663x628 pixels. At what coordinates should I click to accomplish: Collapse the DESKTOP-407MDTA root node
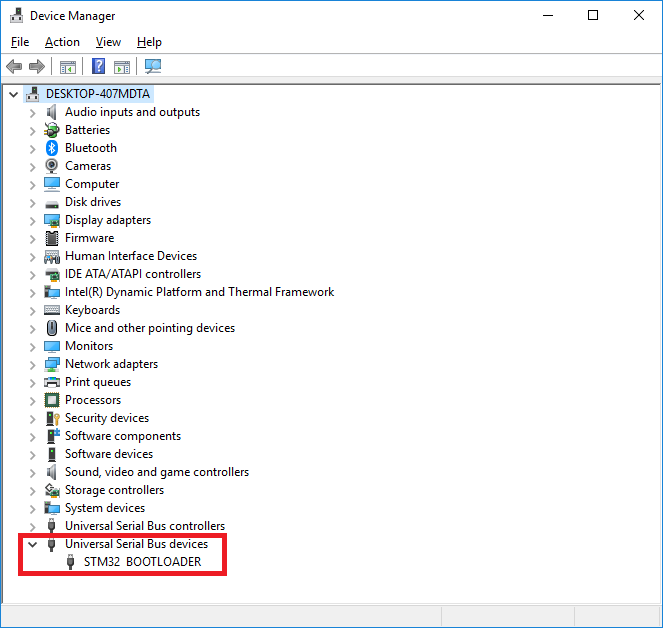pyautogui.click(x=14, y=94)
